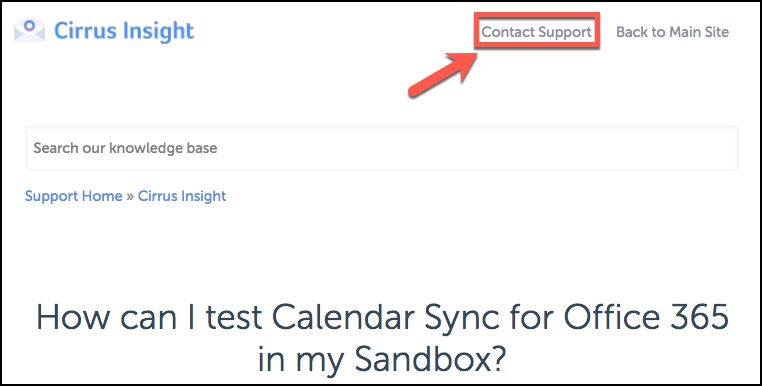Click the word Support in Contact Support

[565, 33]
